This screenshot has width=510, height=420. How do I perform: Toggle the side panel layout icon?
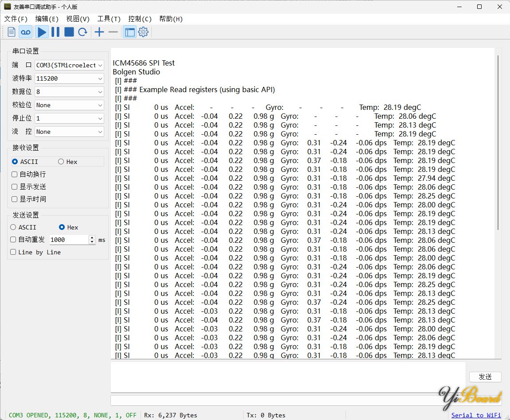129,32
